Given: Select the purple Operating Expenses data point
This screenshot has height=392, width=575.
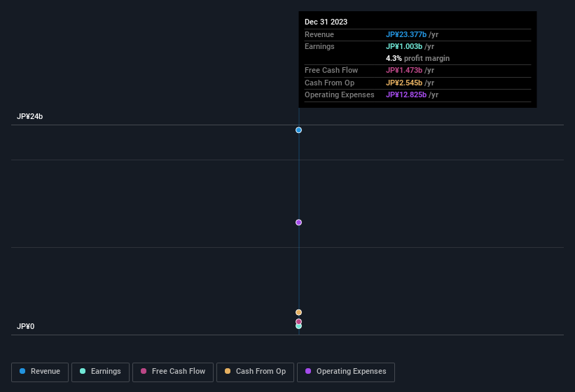Looking at the screenshot, I should (298, 223).
